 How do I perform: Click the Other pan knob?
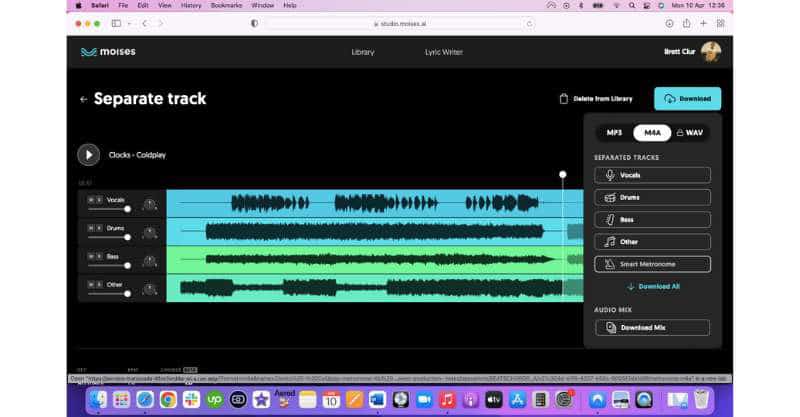point(149,289)
